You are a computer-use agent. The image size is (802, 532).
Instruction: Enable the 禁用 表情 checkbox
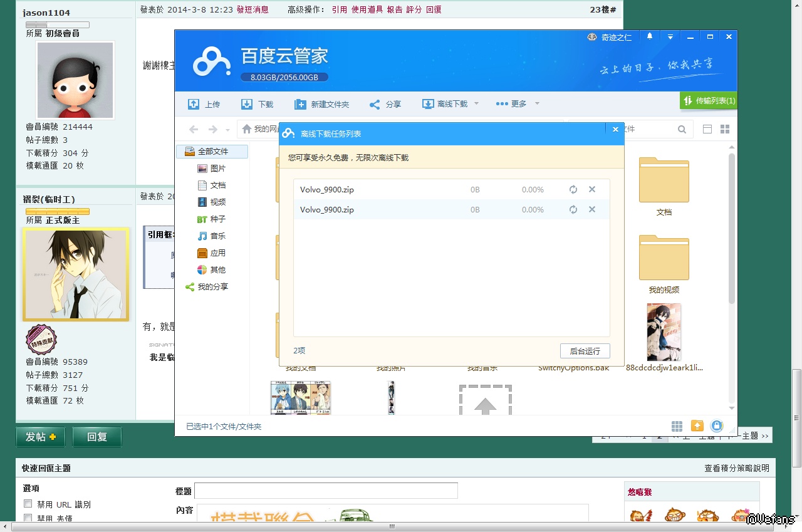tap(28, 518)
